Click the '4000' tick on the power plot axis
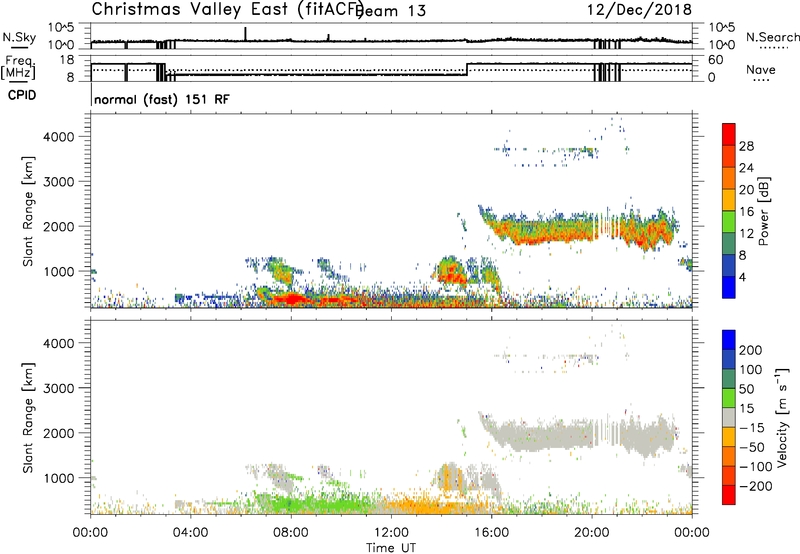 (58, 137)
